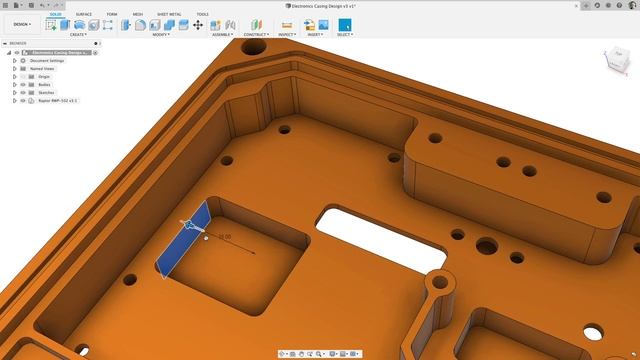
Task: Open the DESIGN workspace dropdown
Action: pyautogui.click(x=22, y=24)
